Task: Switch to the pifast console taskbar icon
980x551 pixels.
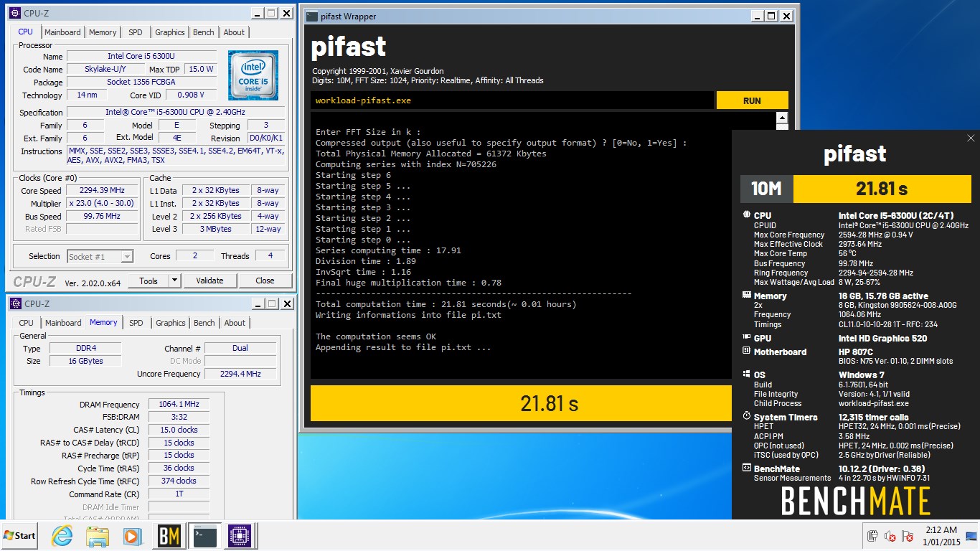Action: pyautogui.click(x=205, y=536)
